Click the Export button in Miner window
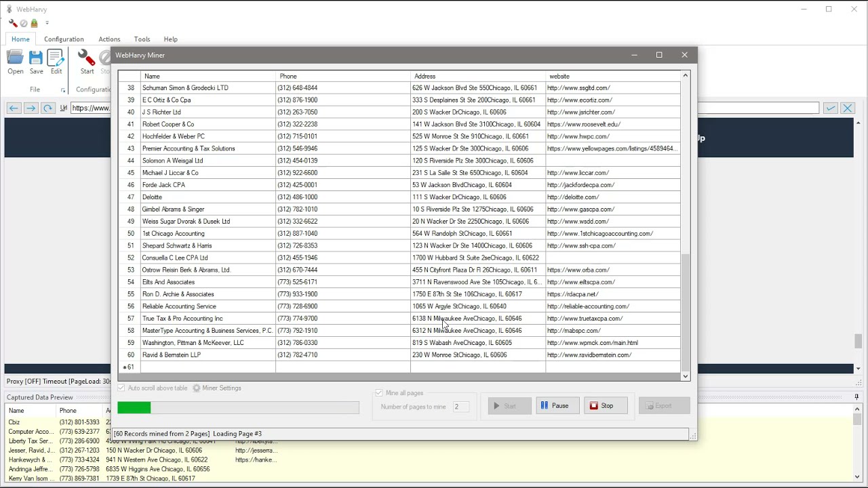The height and width of the screenshot is (488, 868). point(664,406)
